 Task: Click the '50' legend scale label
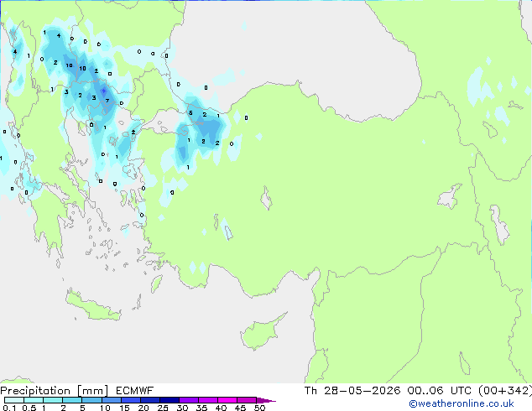(259, 408)
